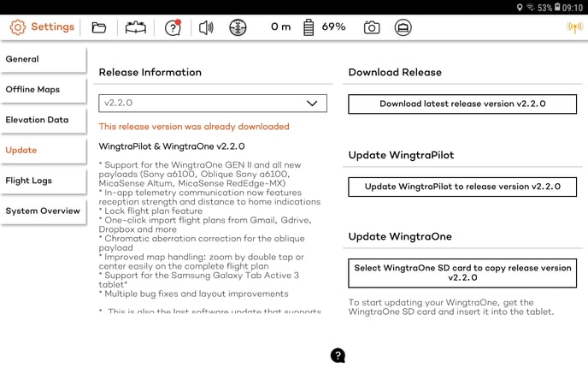Tap the 69% battery percentage text
This screenshot has height=368, width=588.
(333, 27)
